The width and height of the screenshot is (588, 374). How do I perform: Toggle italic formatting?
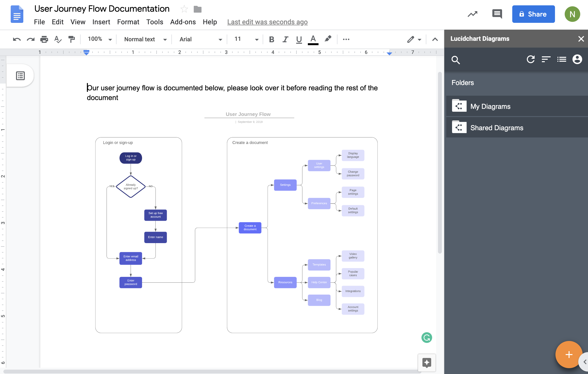coord(285,39)
